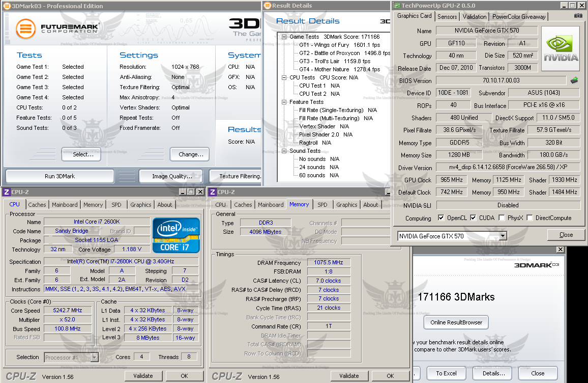
Task: Collapse the Sound Tests tree node
Action: 284,151
